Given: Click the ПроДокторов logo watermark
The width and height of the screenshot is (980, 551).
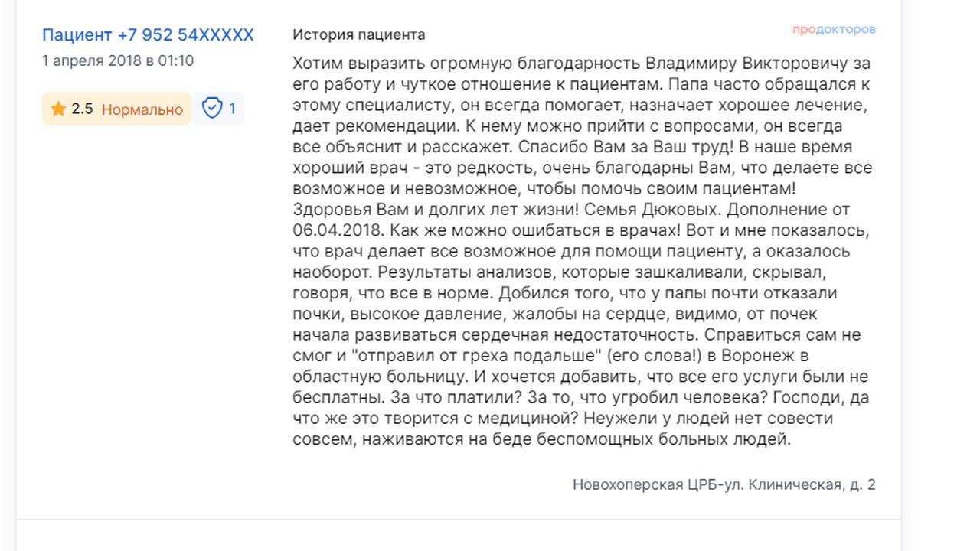Looking at the screenshot, I should [x=834, y=30].
